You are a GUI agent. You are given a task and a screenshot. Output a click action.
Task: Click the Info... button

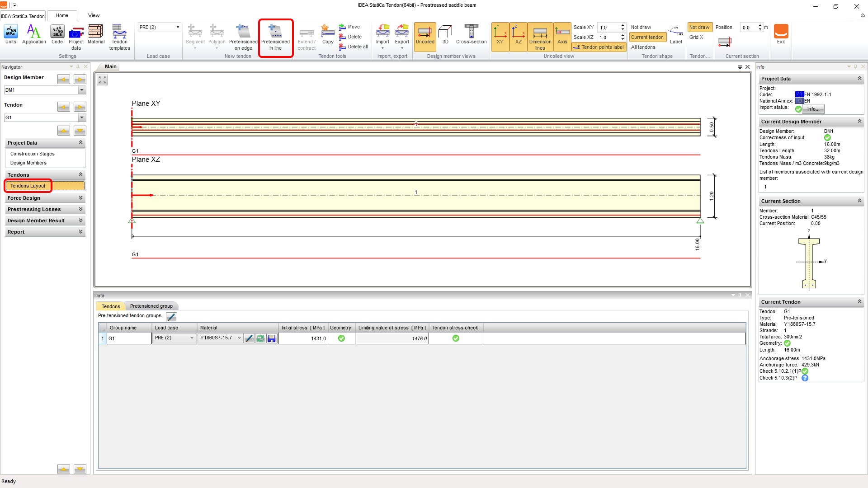click(x=813, y=109)
